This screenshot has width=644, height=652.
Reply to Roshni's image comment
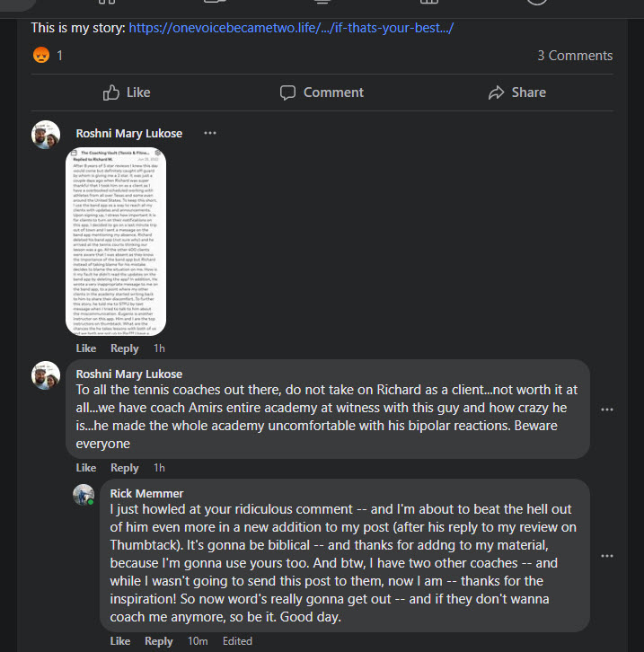[x=124, y=348]
